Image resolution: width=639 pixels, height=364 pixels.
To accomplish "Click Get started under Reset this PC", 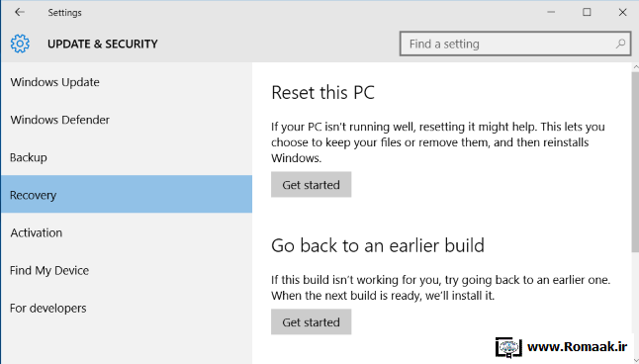I will click(311, 185).
